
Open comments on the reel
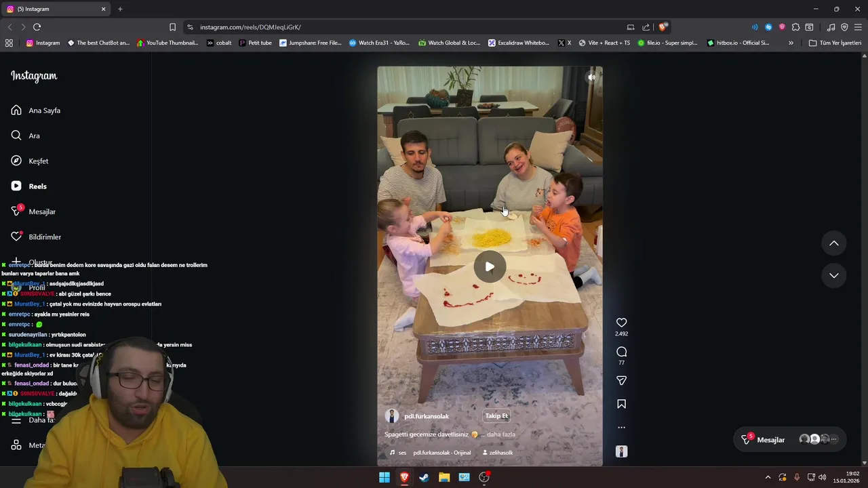pos(621,352)
